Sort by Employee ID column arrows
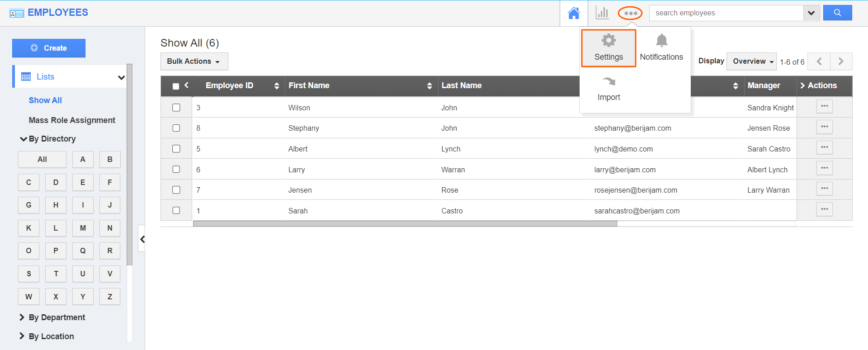This screenshot has width=868, height=350. coord(277,86)
